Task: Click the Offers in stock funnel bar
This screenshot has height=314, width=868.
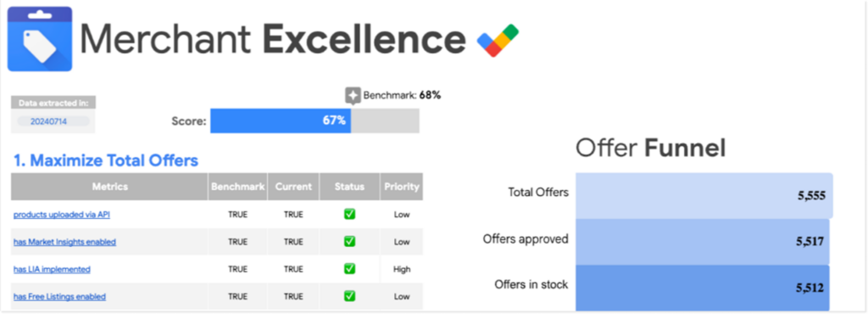Action: click(x=703, y=288)
